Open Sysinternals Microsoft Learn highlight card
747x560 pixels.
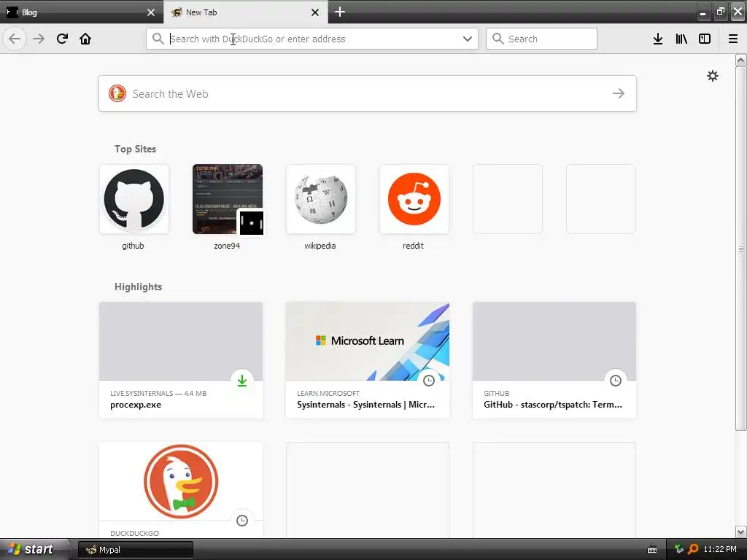[368, 360]
